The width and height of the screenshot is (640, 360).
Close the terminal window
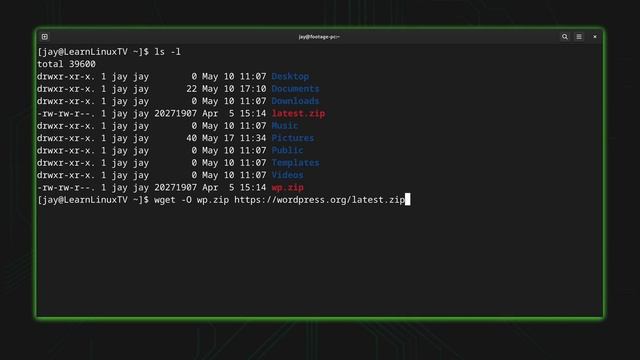pyautogui.click(x=595, y=37)
